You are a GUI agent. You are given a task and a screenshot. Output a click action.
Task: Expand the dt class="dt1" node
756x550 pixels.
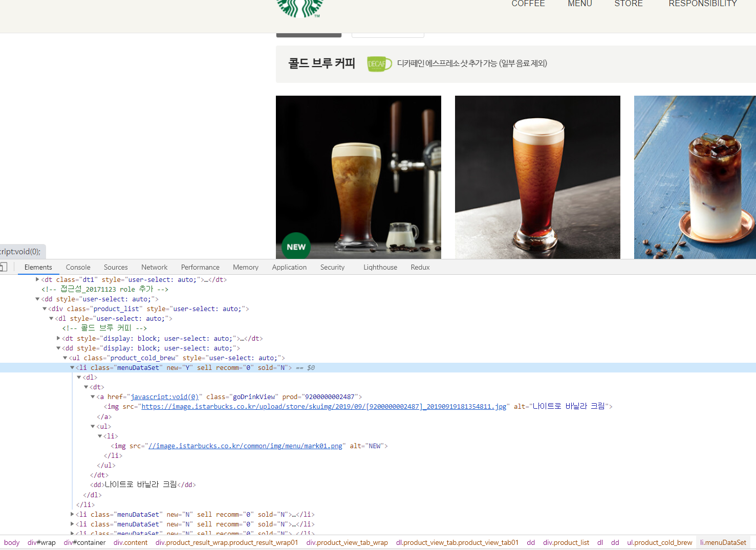(x=37, y=279)
